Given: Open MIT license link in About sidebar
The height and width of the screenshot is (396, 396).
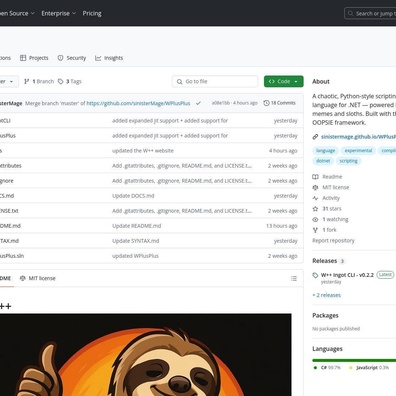Looking at the screenshot, I should click(x=335, y=187).
